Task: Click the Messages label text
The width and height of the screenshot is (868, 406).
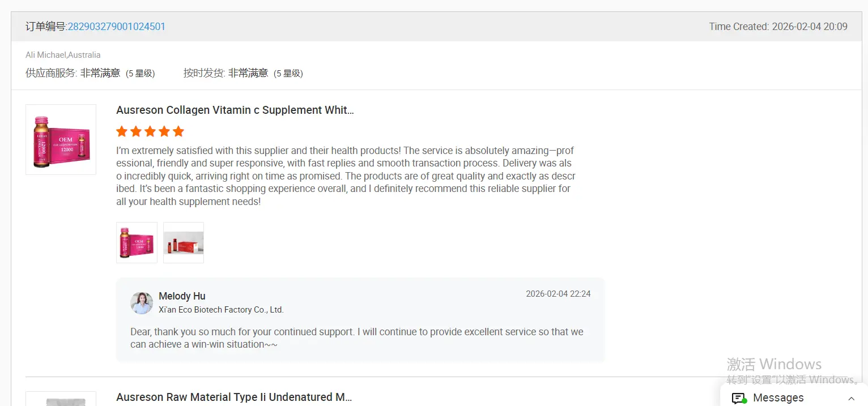Action: click(x=778, y=398)
